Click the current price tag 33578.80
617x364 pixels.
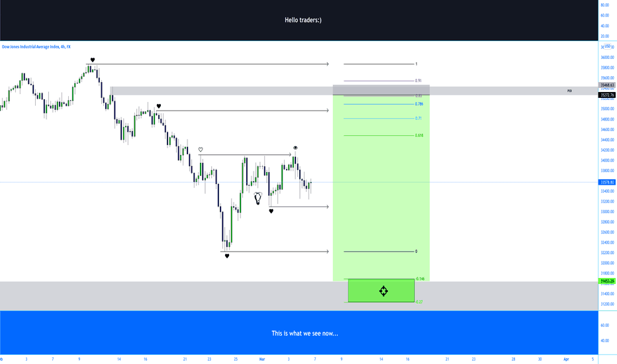click(607, 182)
